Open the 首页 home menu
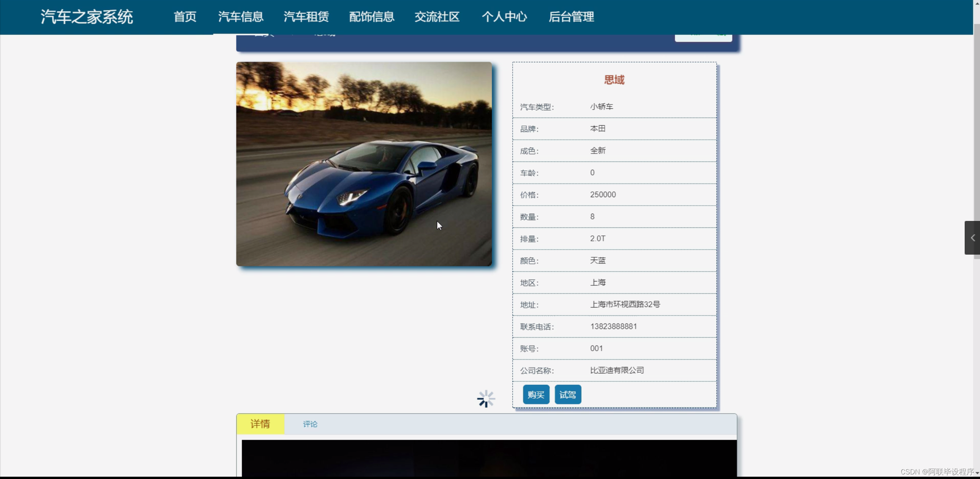980x479 pixels. 185,17
